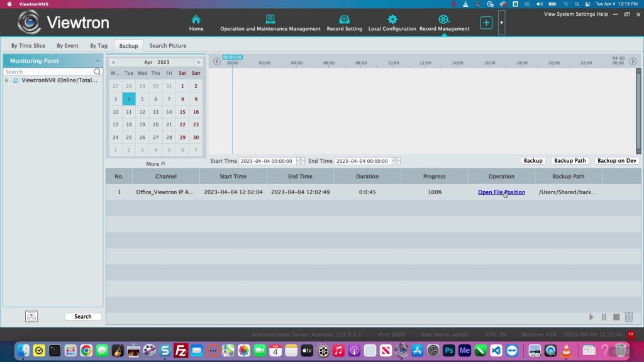Select the Backup tab

[x=128, y=45]
